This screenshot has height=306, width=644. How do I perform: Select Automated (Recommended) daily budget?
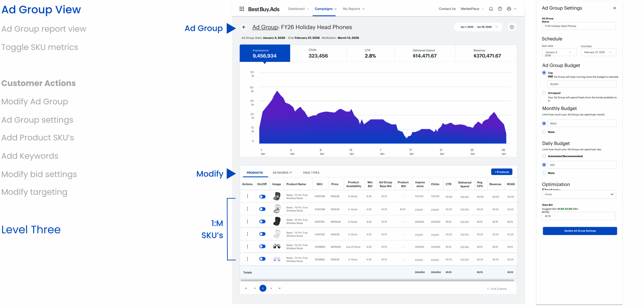(x=544, y=156)
